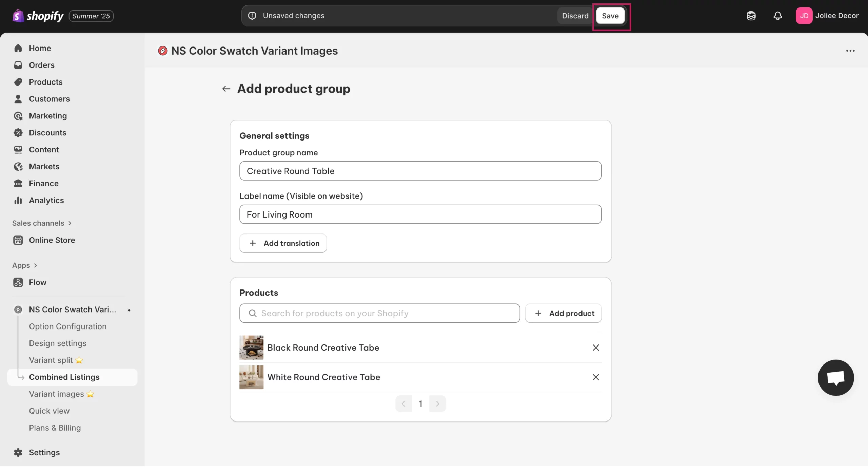Click the Summer '25 badge
The image size is (868, 468).
pyautogui.click(x=91, y=16)
